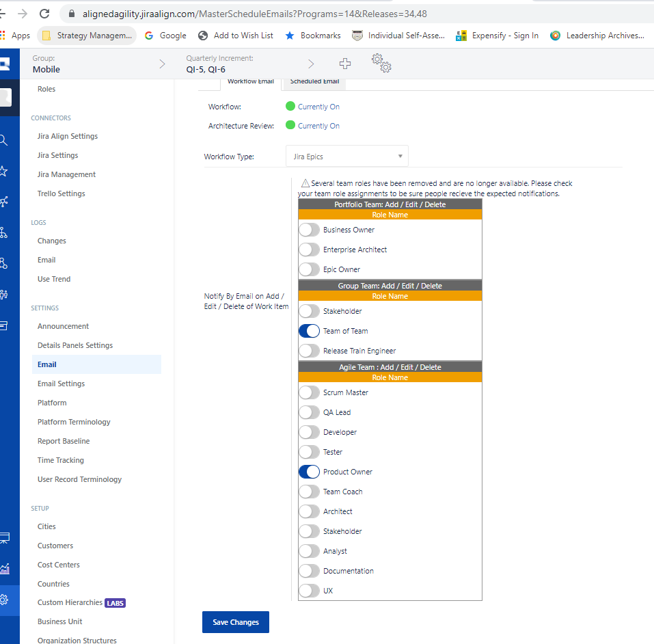Image resolution: width=654 pixels, height=644 pixels.
Task: Click the Add to Wish List bookmark
Action: coord(236,36)
